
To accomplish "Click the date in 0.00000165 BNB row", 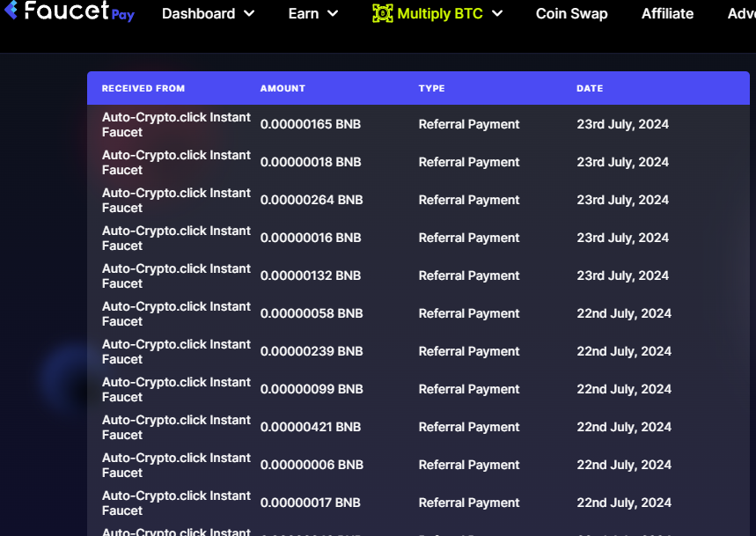I will coord(622,124).
